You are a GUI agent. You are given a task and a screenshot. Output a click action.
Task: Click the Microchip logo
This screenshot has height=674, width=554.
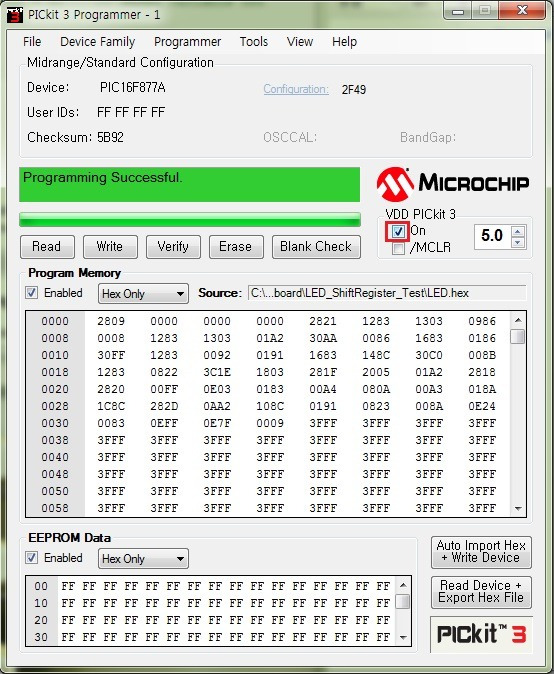[453, 184]
